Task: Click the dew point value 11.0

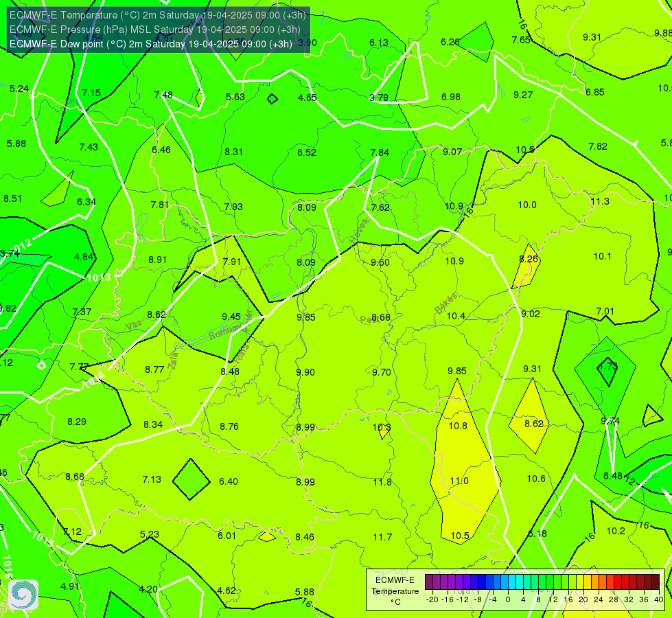Action: pos(459,481)
